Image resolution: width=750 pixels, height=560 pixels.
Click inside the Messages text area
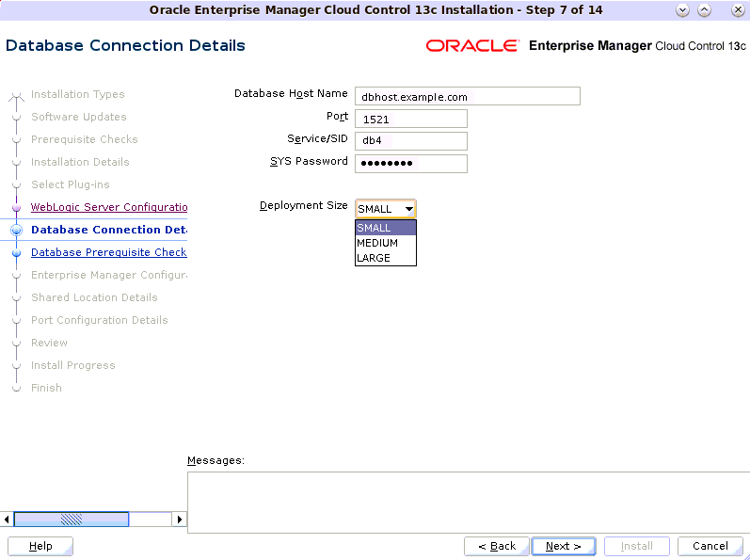pyautogui.click(x=469, y=503)
